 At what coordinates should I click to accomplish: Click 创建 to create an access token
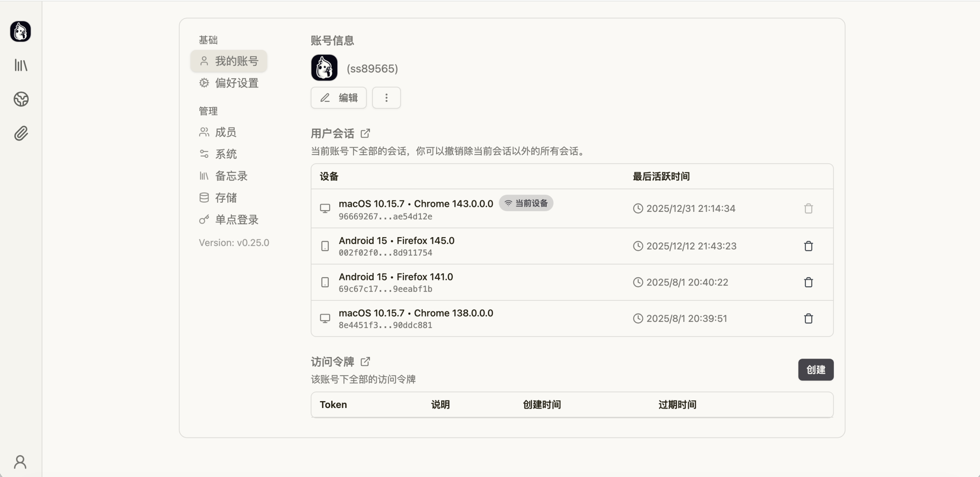click(815, 369)
